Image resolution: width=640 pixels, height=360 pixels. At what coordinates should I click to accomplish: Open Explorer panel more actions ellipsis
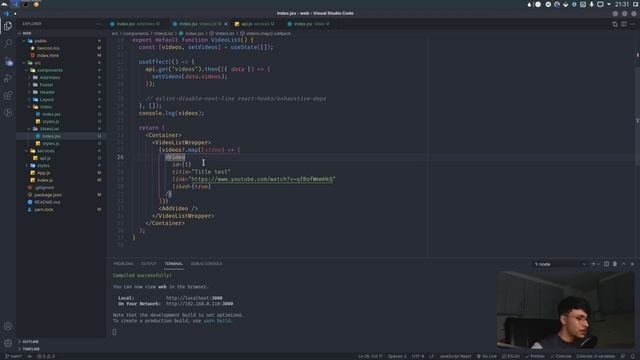coord(98,24)
